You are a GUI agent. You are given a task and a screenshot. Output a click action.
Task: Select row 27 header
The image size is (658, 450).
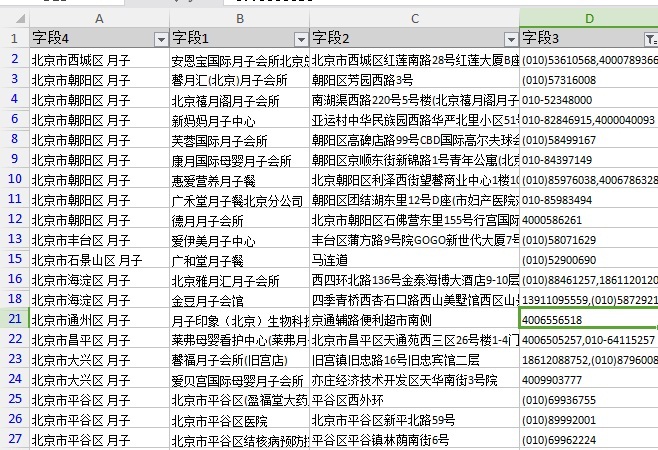tap(14, 439)
